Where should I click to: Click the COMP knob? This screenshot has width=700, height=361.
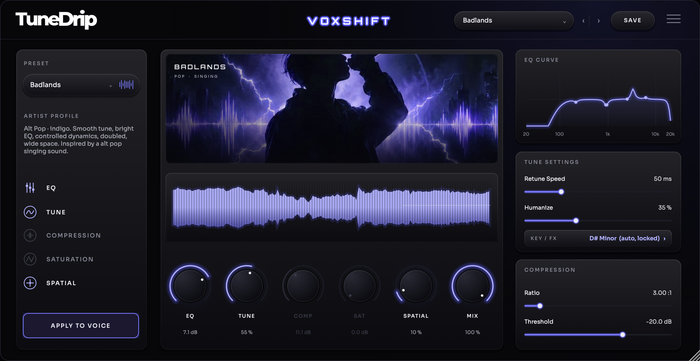[303, 286]
